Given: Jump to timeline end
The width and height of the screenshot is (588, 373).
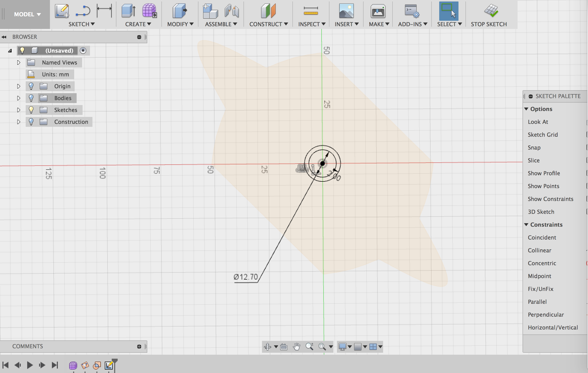Looking at the screenshot, I should [55, 365].
